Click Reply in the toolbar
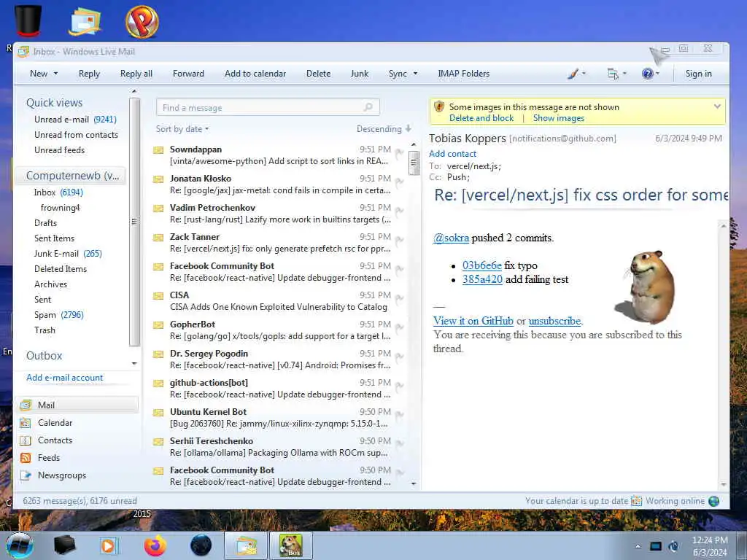The image size is (747, 560). pos(89,74)
